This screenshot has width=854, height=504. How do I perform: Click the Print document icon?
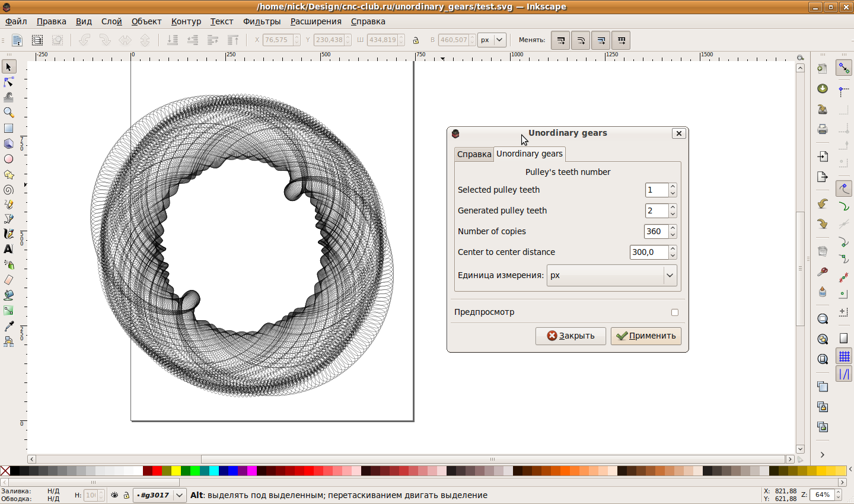tap(823, 129)
